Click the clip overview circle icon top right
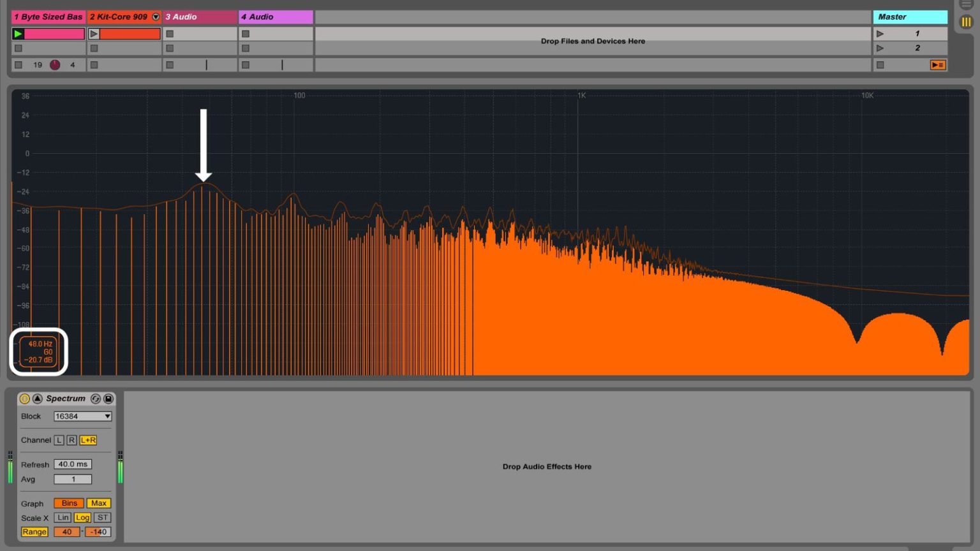980x551 pixels. (x=966, y=4)
